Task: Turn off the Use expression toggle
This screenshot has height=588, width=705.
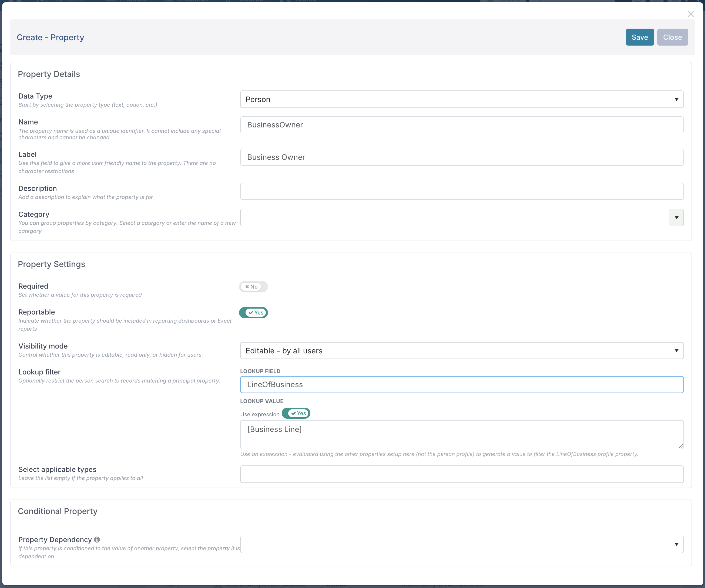Action: coord(296,413)
